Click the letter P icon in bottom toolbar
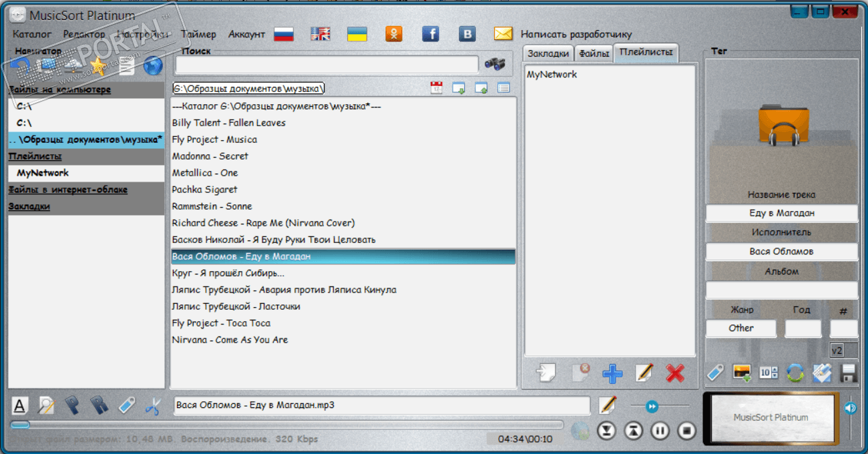The image size is (868, 454). pyautogui.click(x=72, y=405)
